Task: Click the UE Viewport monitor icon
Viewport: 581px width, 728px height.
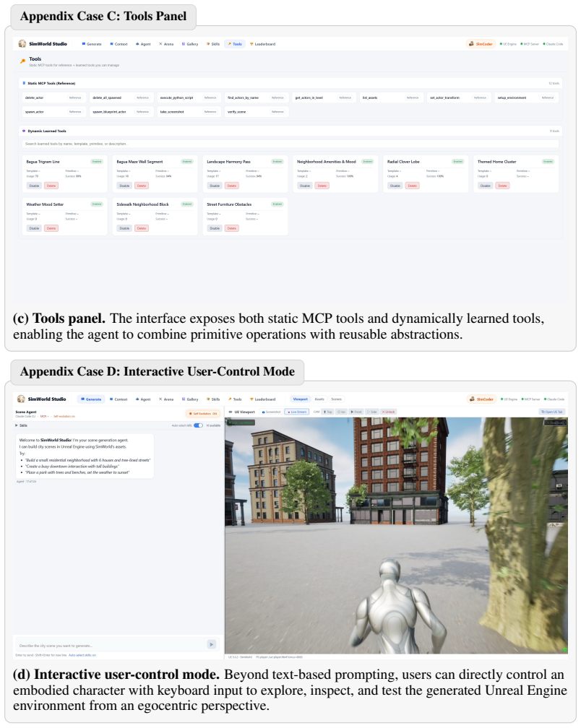Action: tap(231, 412)
